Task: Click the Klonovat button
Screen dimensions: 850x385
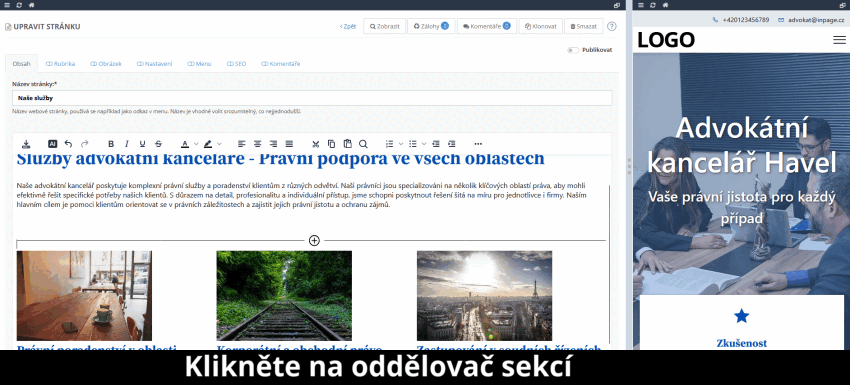Action: 540,26
